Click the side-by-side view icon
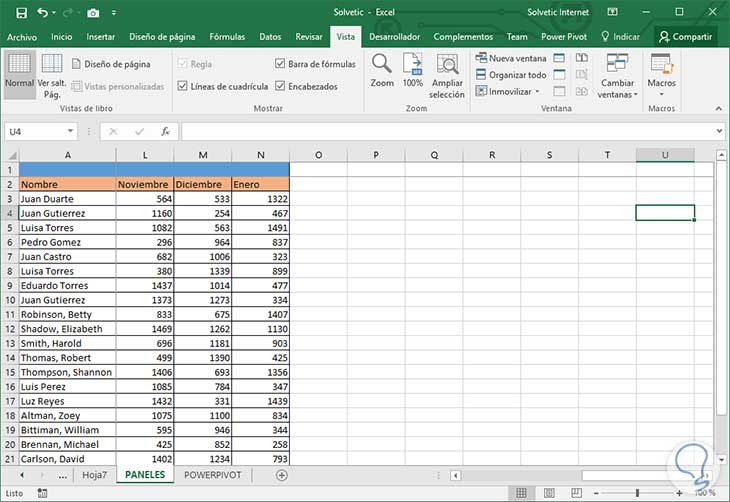Screen dimensions: 730x502 click(581, 58)
